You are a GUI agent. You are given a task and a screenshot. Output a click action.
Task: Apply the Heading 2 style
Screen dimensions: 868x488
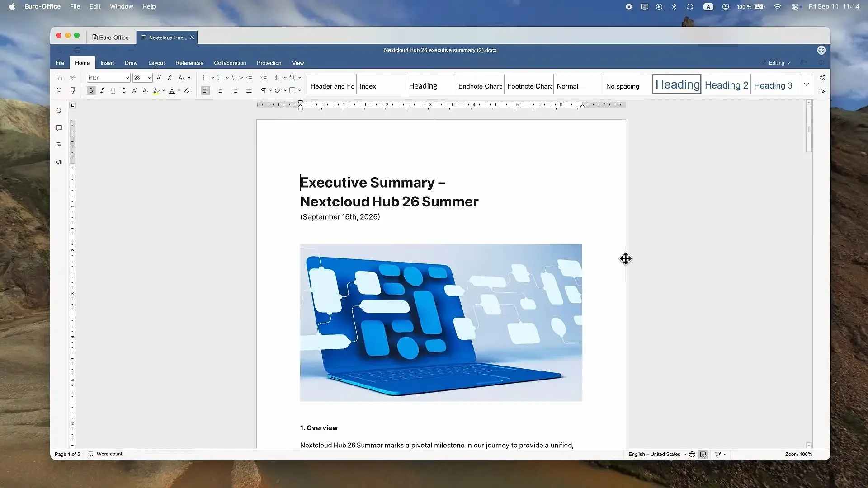[726, 85]
